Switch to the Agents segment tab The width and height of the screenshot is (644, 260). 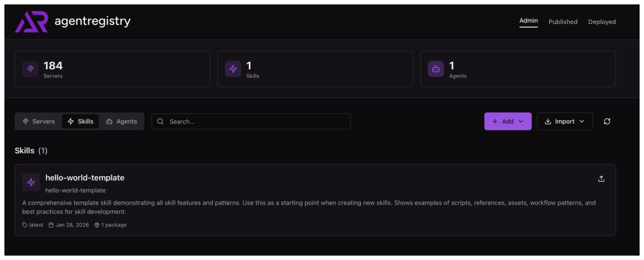[122, 121]
